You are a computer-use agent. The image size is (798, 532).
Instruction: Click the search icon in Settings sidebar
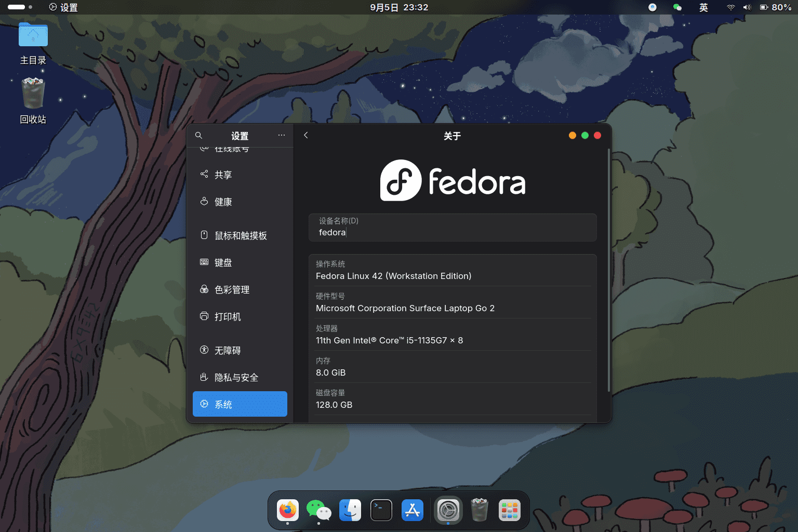[198, 136]
